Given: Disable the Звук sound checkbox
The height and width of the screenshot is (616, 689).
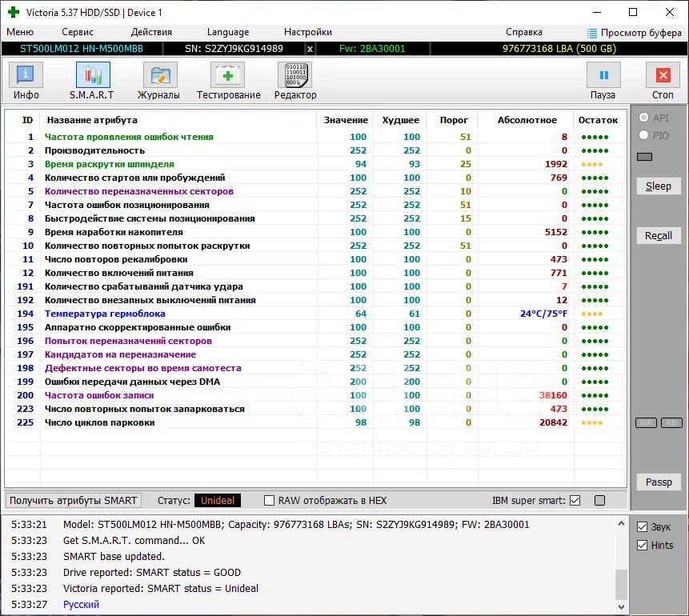Looking at the screenshot, I should tap(642, 527).
